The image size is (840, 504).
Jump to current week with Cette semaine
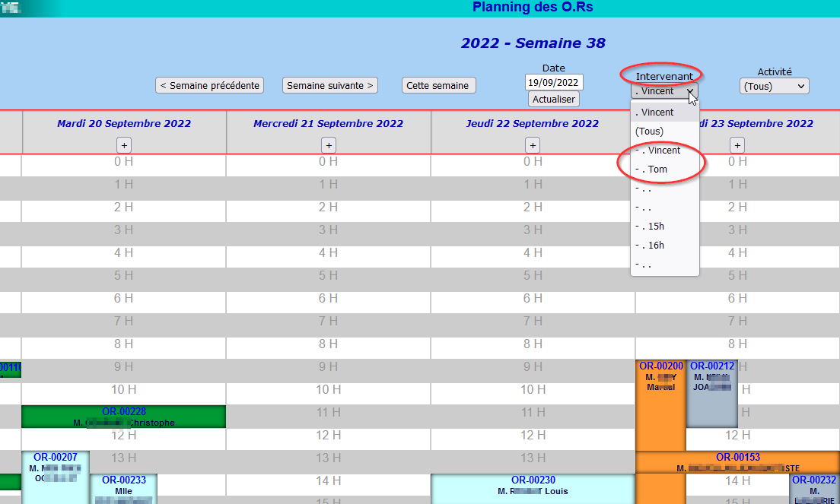click(x=438, y=85)
